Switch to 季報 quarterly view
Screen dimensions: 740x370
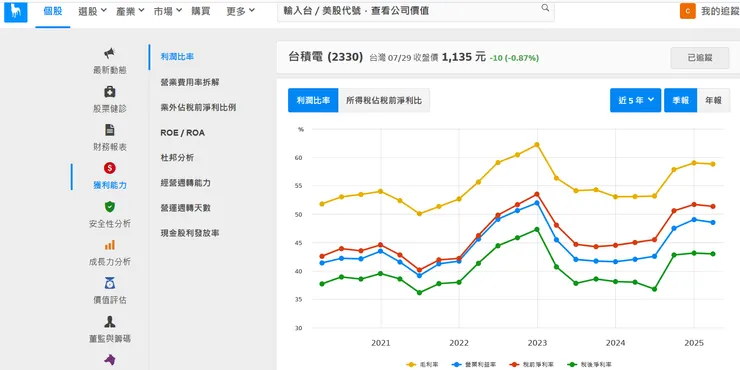click(681, 100)
